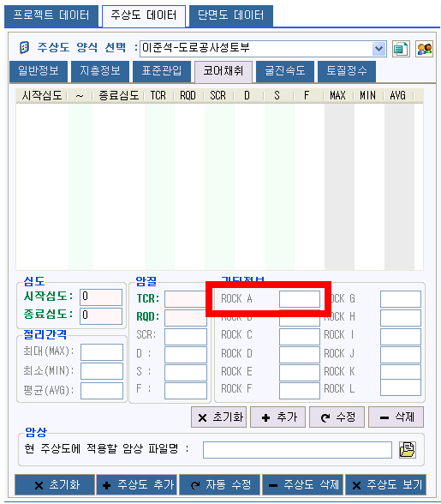441x504 pixels.
Task: Switch to the 단면도 데이터 tab
Action: click(x=231, y=15)
